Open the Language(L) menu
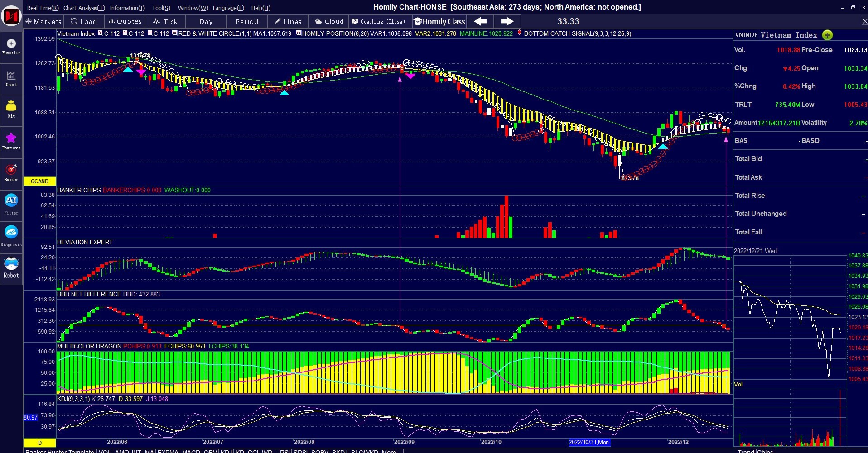Screen dimensions: 868x453 [228, 8]
